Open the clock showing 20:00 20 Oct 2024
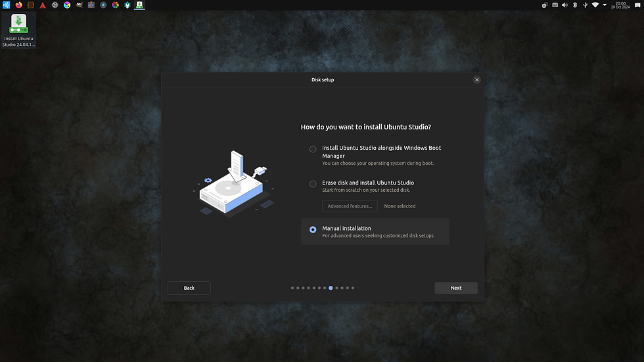The image size is (644, 362). (620, 5)
